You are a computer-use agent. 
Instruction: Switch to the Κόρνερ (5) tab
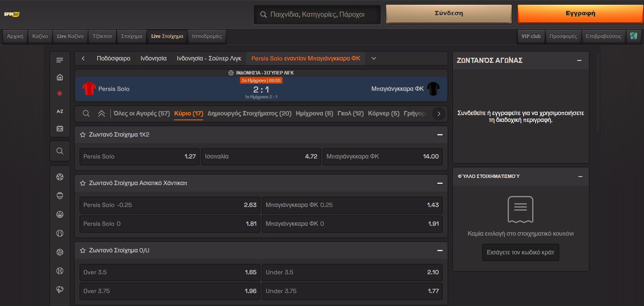[x=383, y=113]
